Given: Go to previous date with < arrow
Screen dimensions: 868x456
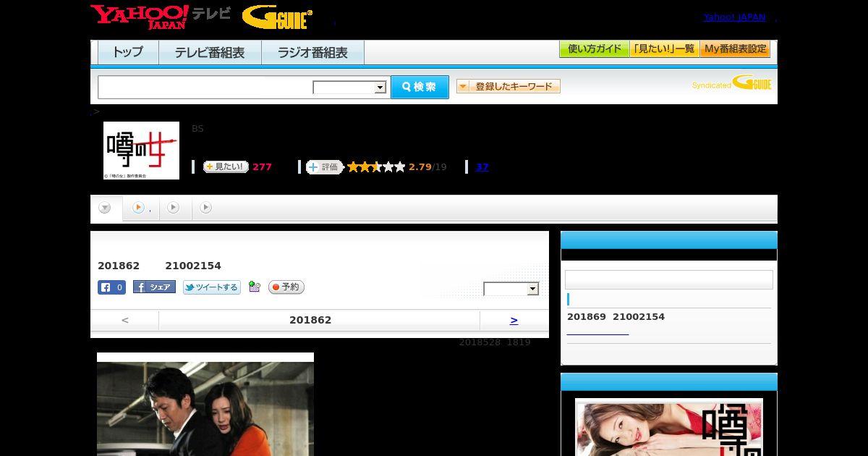Looking at the screenshot, I should 125,320.
